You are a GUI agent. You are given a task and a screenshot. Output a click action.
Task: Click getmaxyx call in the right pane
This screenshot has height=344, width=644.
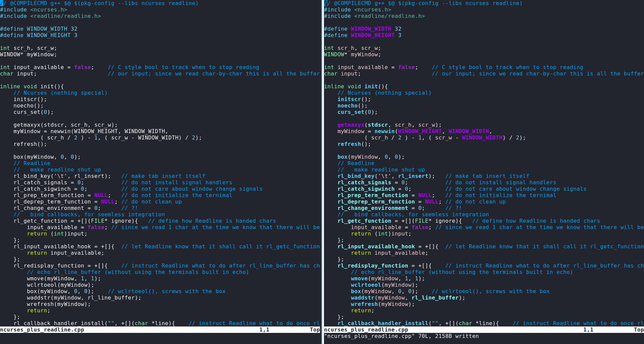351,125
